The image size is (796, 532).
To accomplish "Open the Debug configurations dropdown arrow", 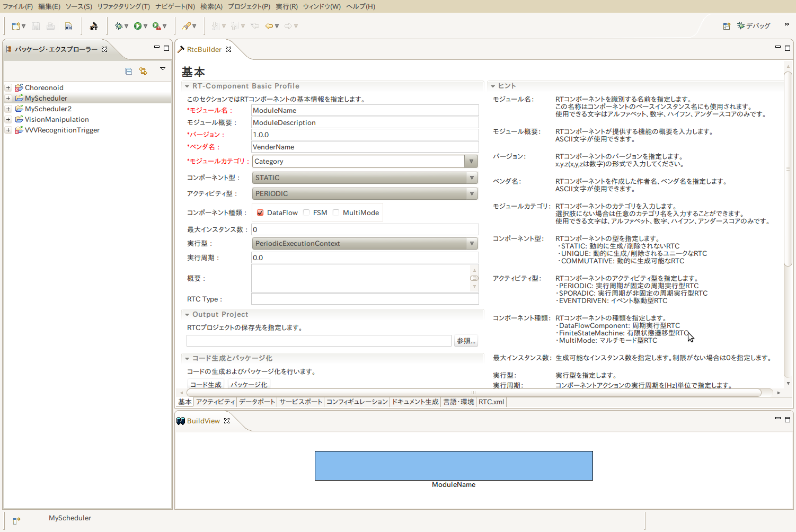I will pos(126,26).
